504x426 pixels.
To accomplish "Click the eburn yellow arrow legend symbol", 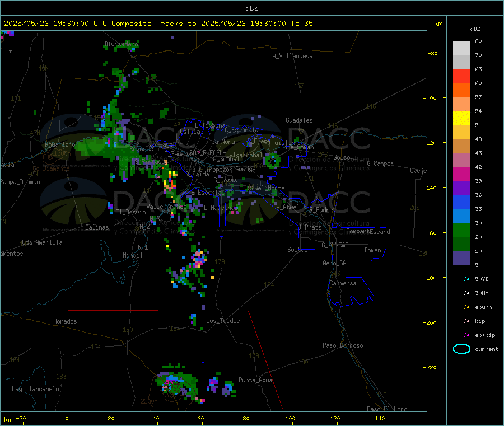I will point(461,307).
